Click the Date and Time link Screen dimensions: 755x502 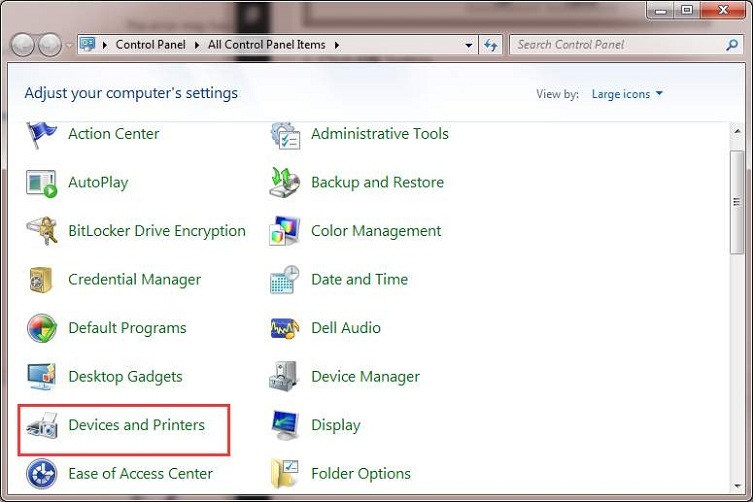[x=359, y=280]
